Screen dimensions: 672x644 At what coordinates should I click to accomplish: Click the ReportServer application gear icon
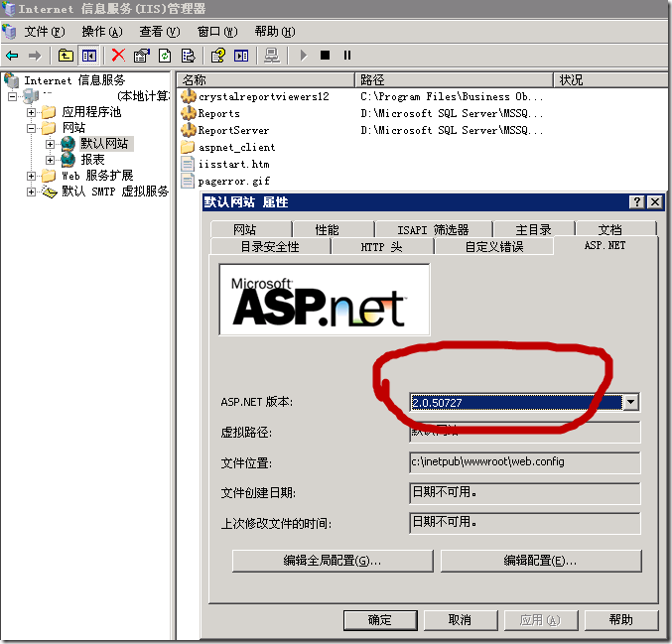(x=189, y=130)
